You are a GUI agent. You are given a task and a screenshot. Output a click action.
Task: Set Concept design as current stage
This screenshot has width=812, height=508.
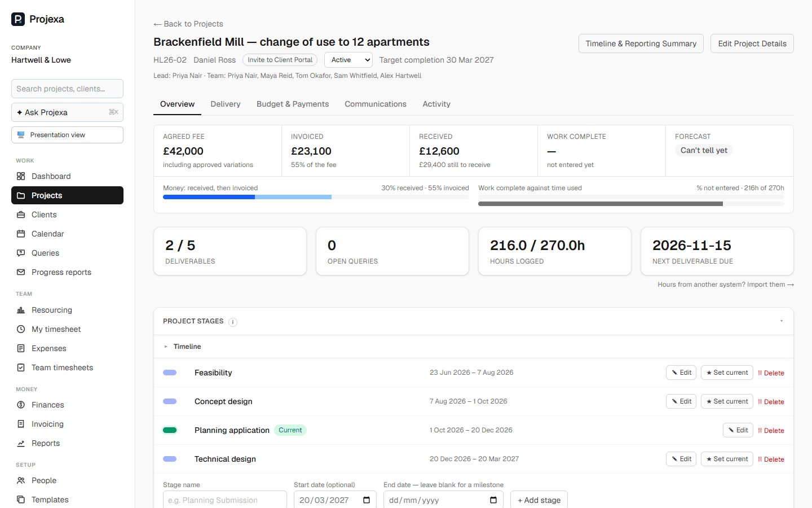coord(727,401)
